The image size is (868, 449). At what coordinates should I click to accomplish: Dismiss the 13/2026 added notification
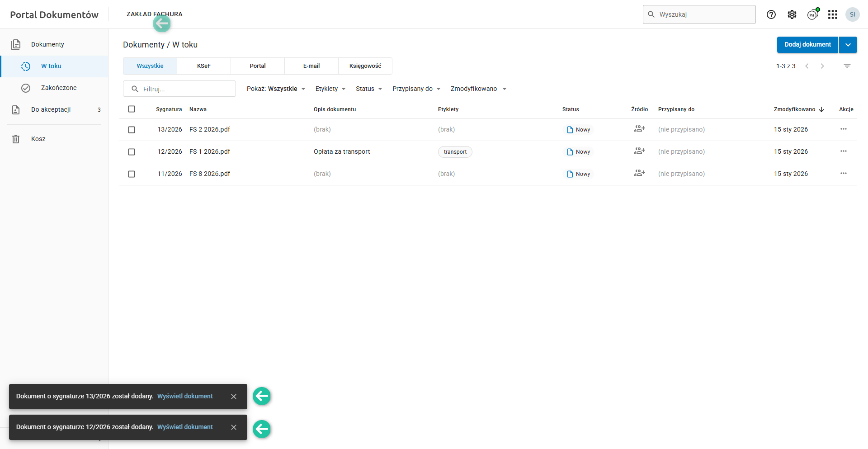point(234,397)
